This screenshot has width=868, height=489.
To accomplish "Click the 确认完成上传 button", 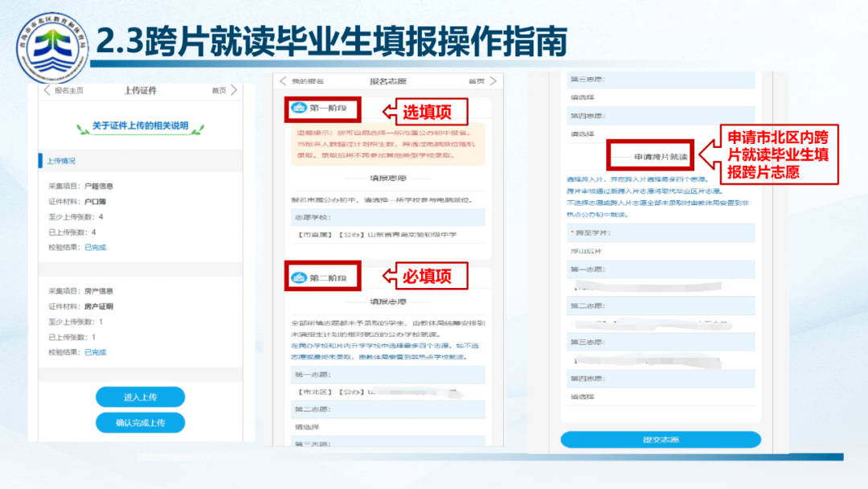I will [x=141, y=422].
